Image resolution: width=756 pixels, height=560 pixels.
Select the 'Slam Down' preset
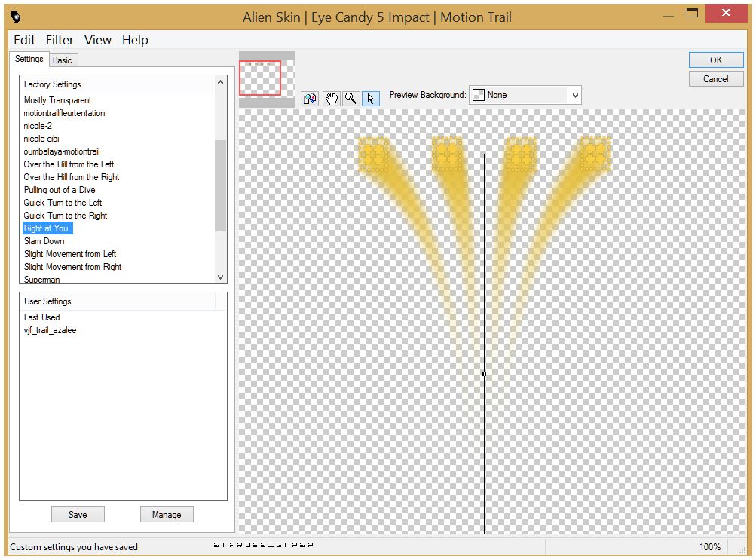click(x=44, y=241)
